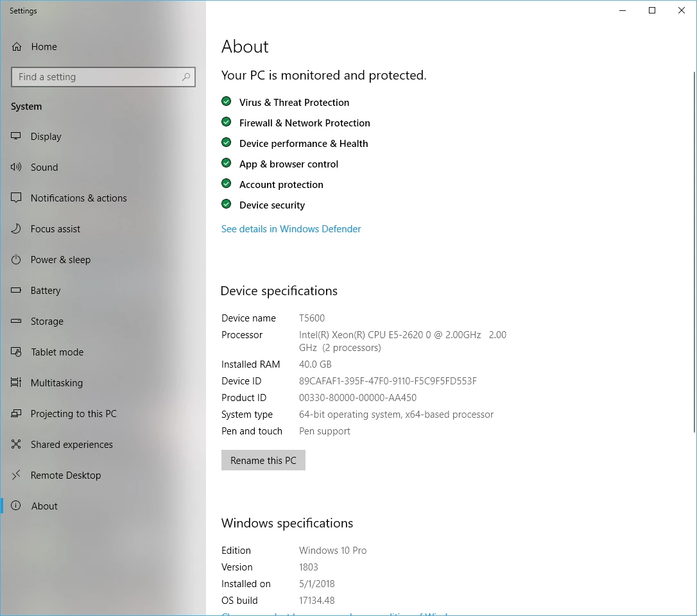The width and height of the screenshot is (697, 616).
Task: Click the Power & sleep icon
Action: click(x=16, y=260)
